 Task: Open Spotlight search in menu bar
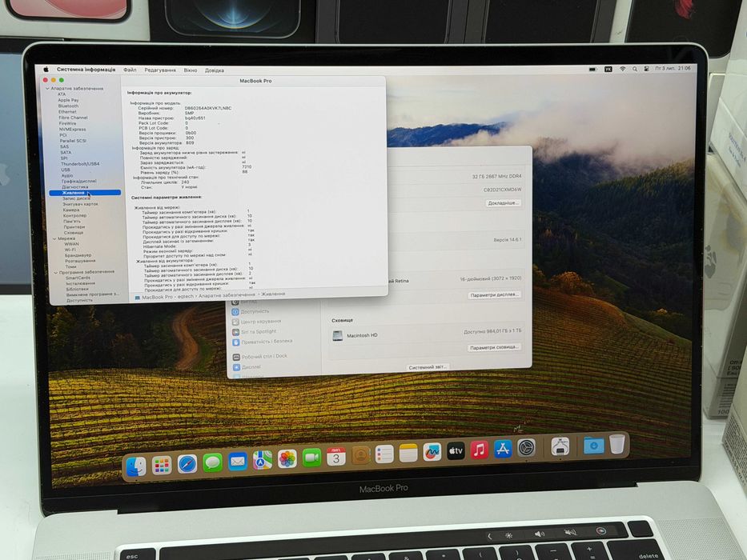click(x=635, y=69)
